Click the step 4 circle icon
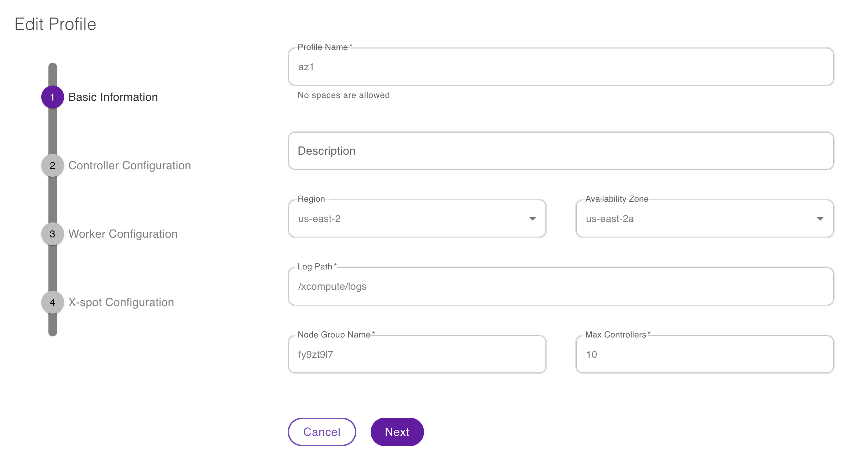 [x=52, y=302]
